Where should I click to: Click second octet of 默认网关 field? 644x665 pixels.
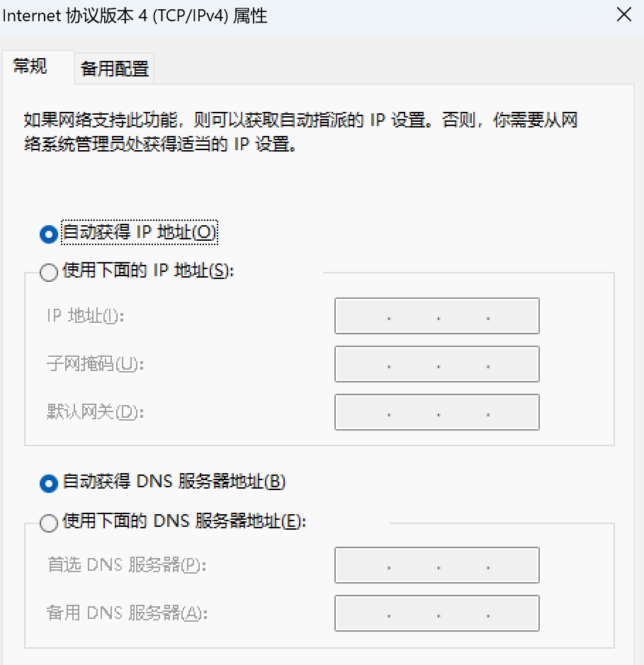point(414,412)
